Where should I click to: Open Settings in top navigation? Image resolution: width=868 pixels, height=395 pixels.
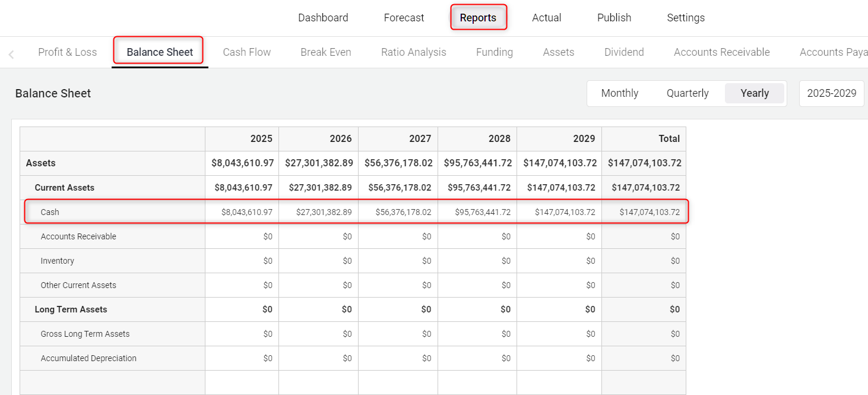tap(686, 18)
